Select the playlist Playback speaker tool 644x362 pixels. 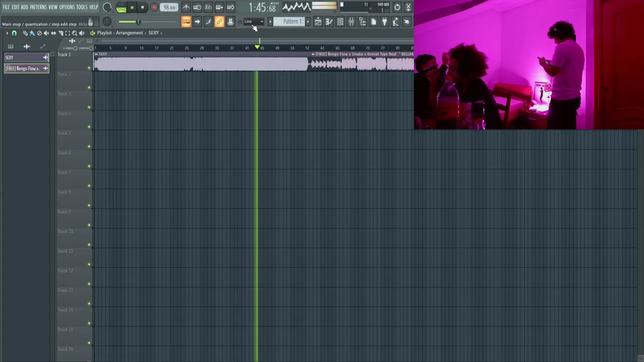click(82, 33)
